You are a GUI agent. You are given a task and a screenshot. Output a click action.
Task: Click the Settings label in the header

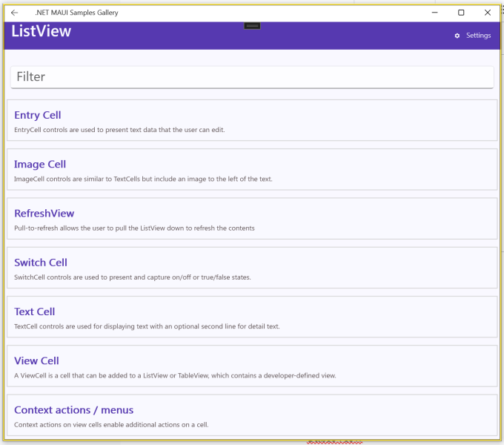point(478,36)
